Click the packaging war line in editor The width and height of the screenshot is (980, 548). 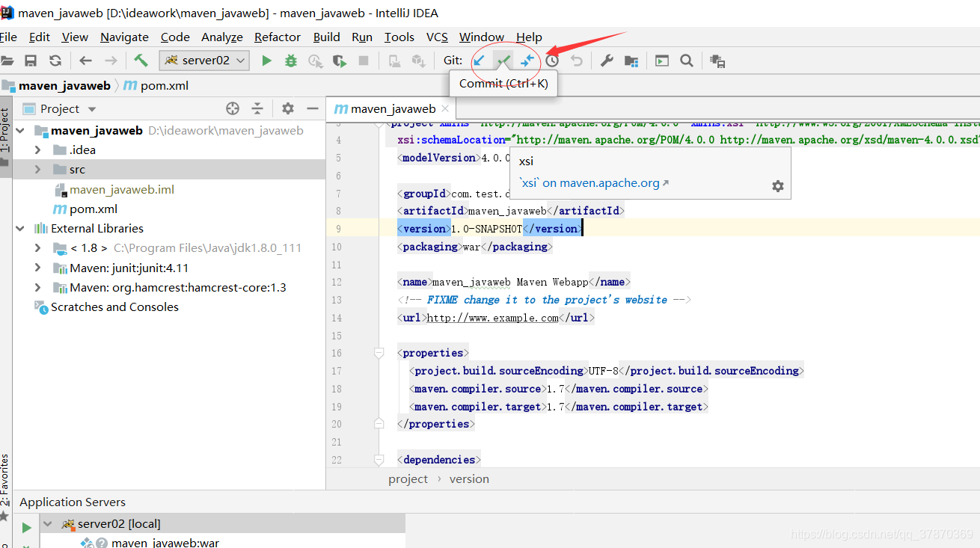(x=476, y=247)
